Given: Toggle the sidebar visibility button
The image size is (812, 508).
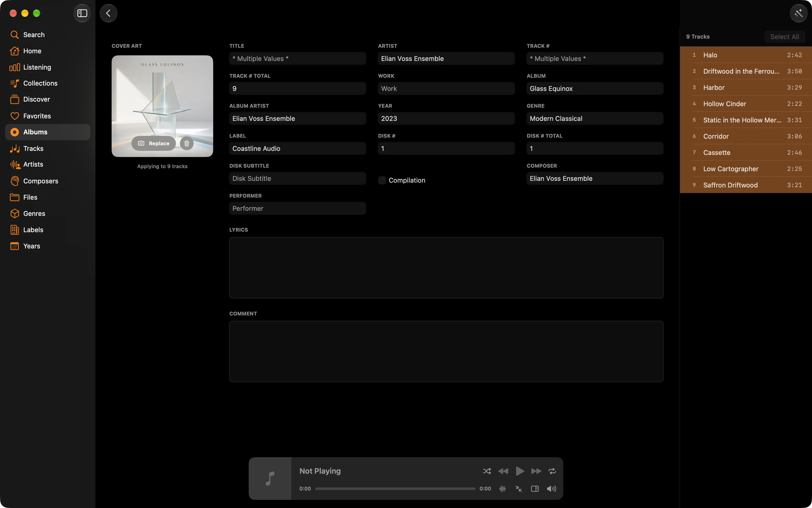Looking at the screenshot, I should [82, 13].
